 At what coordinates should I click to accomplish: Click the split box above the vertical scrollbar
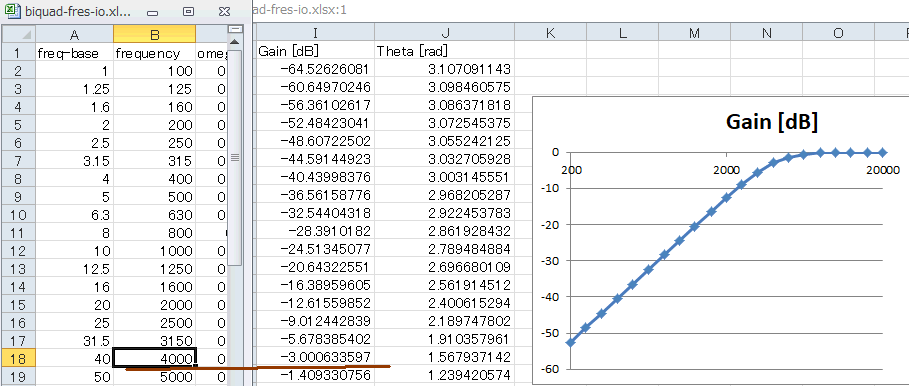(235, 29)
